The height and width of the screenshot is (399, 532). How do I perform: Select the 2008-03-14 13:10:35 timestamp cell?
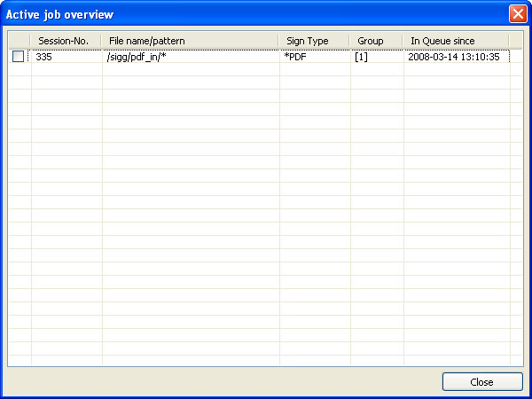[453, 57]
